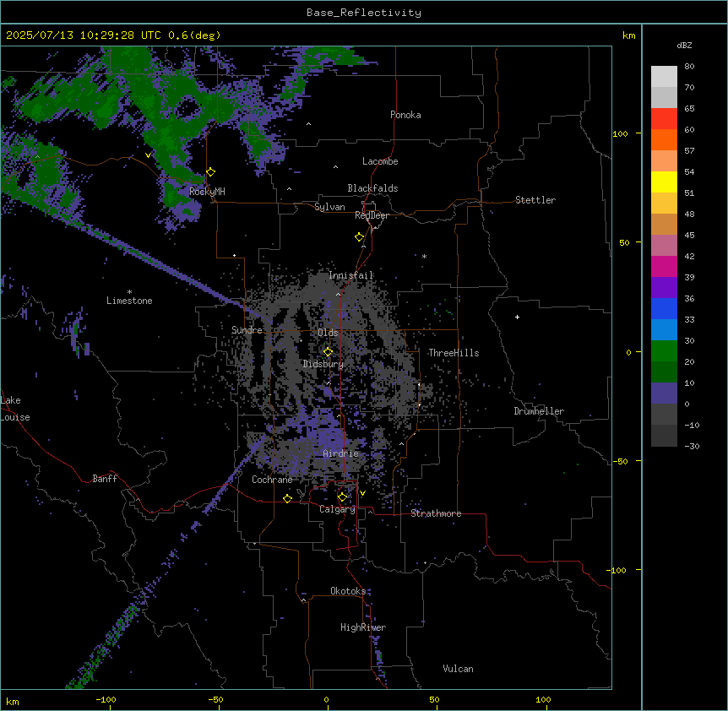Select the bright green 20-30 dBZ swatch
728x711 pixels.
coord(664,351)
